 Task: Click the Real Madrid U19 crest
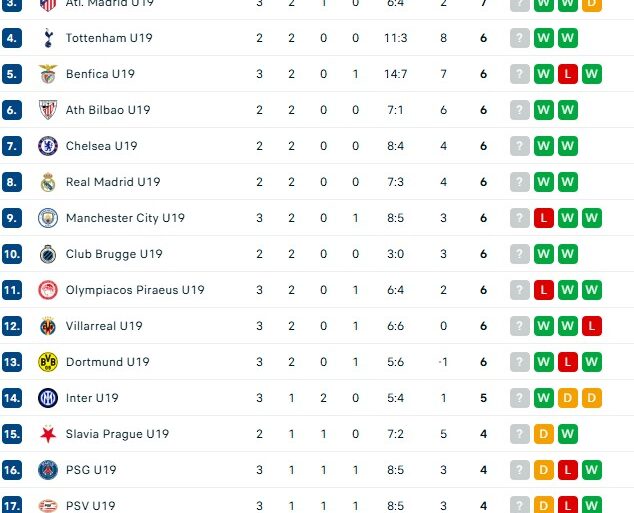48,182
